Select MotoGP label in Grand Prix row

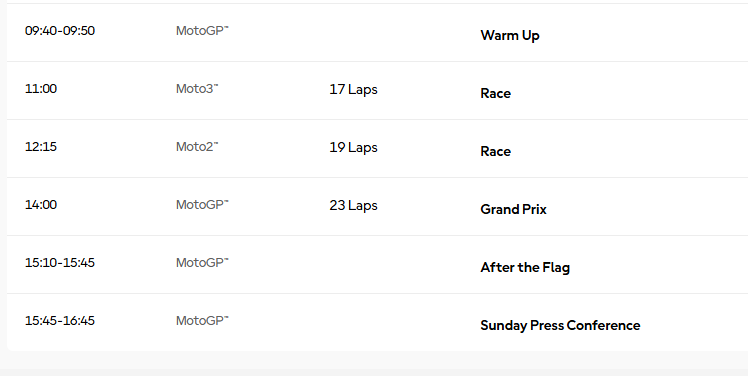(202, 205)
